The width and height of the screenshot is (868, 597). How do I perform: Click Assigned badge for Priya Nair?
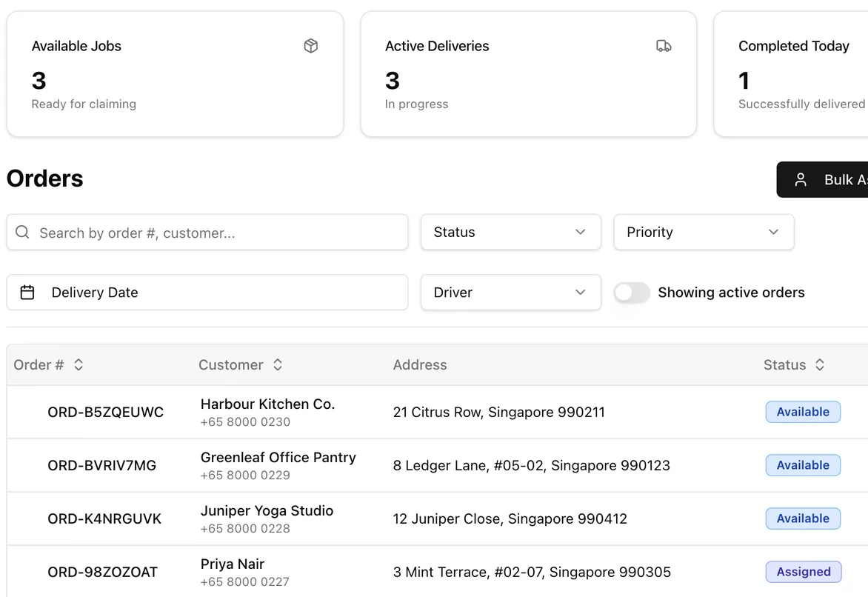point(804,572)
